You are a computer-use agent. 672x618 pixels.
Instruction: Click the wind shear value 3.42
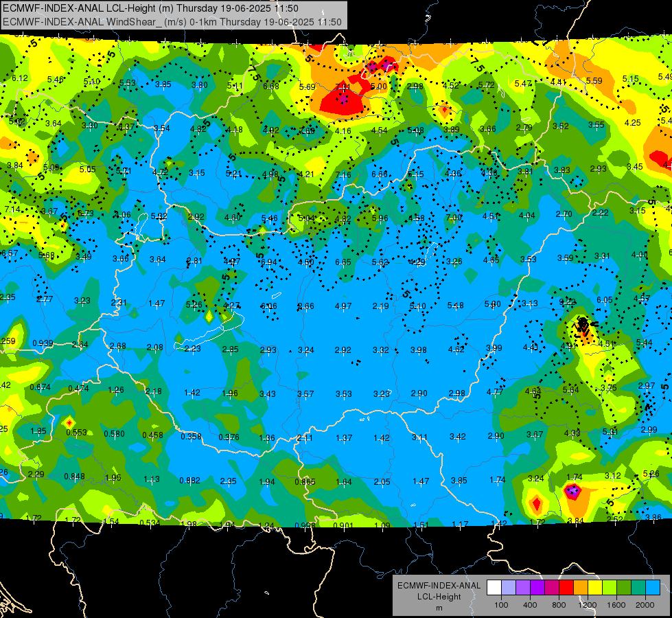point(458,437)
